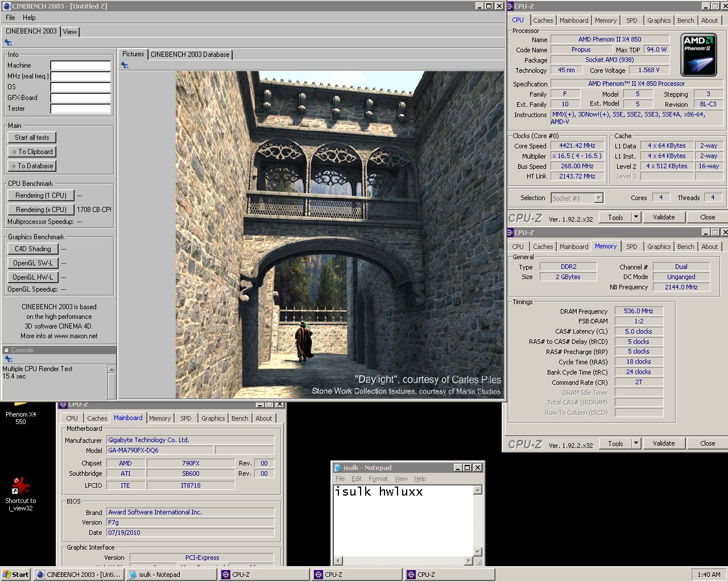Click 'AMD Phenom II X4 850' name field
This screenshot has width=728, height=582.
pos(610,39)
